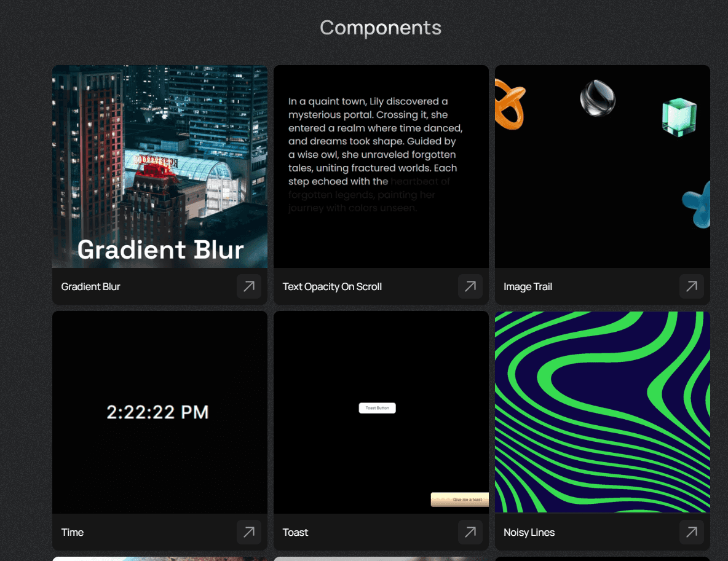This screenshot has width=728, height=561.
Task: Click the Toast card title
Action: (x=295, y=532)
